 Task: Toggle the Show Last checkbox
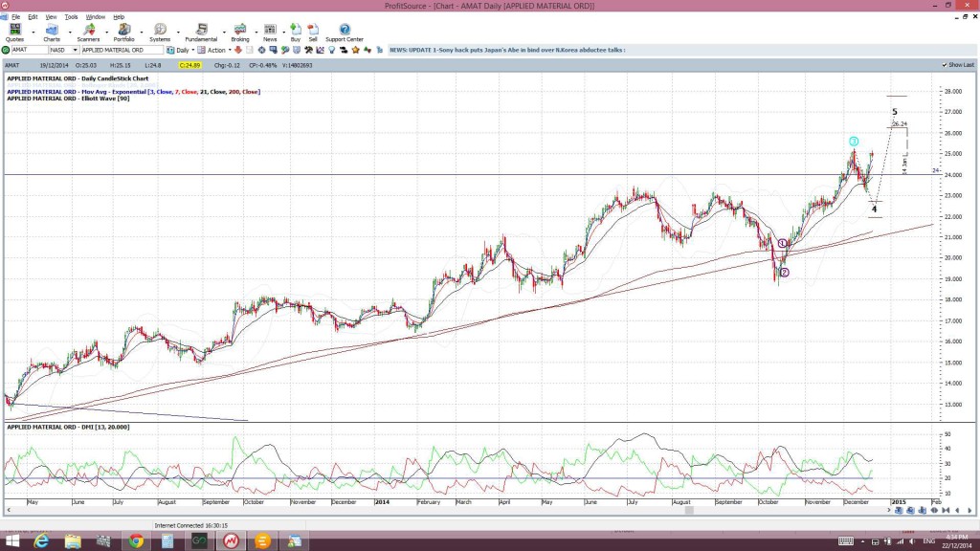point(945,65)
